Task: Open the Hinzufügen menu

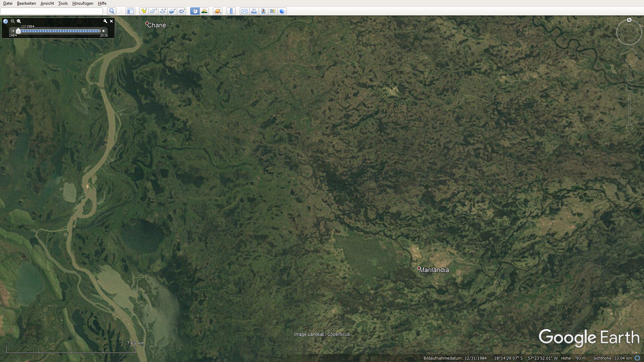Action: pyautogui.click(x=83, y=3)
